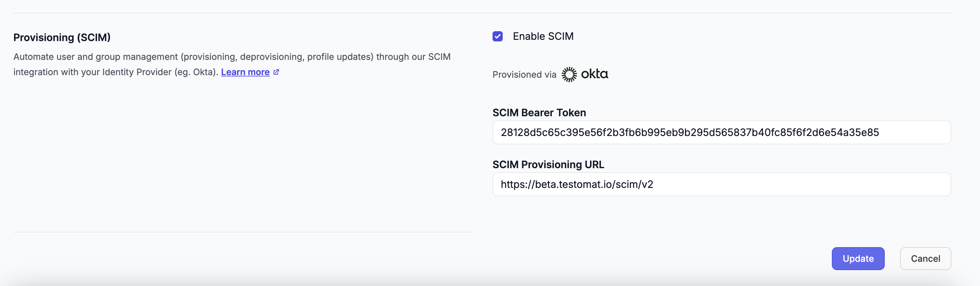Click the Provisioning (SCIM) section heading
The height and width of the screenshot is (286, 980).
point(62,37)
